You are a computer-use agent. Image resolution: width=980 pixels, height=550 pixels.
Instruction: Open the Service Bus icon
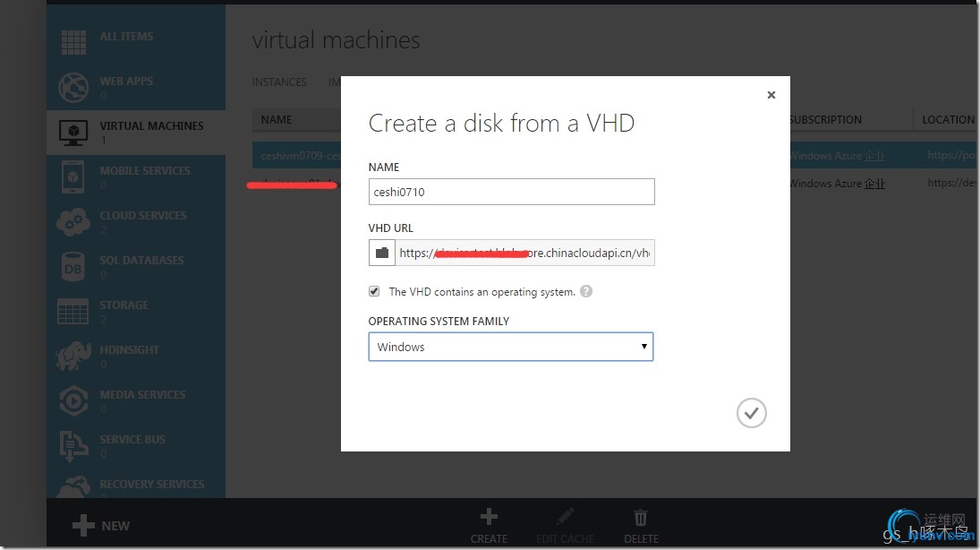click(x=73, y=445)
